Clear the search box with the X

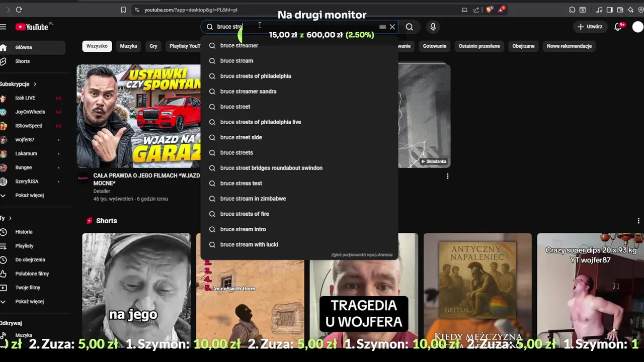[x=392, y=27]
